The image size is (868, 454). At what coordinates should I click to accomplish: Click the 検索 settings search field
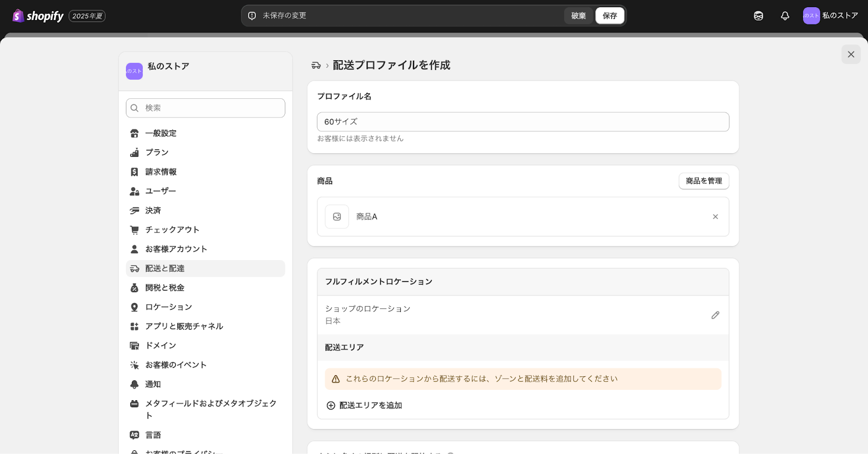coord(206,108)
